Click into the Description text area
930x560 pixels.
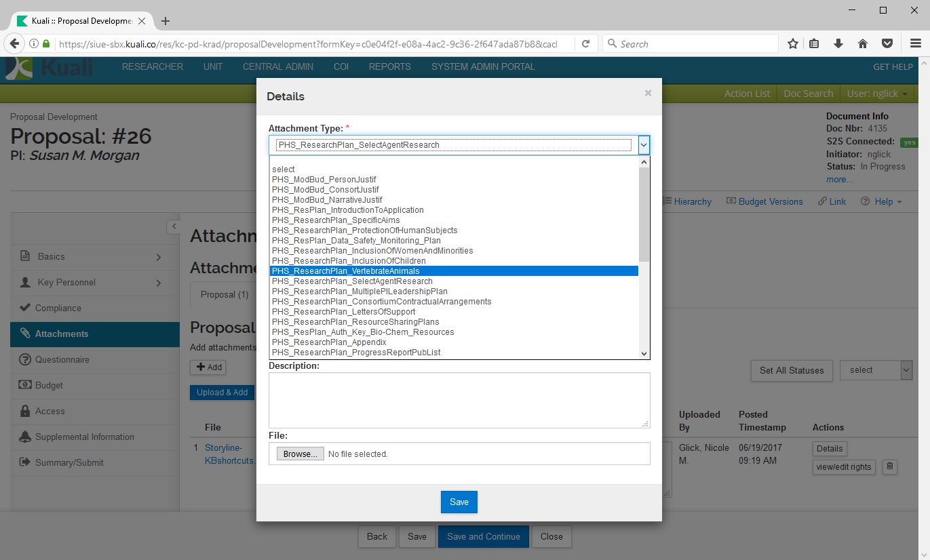coord(459,399)
